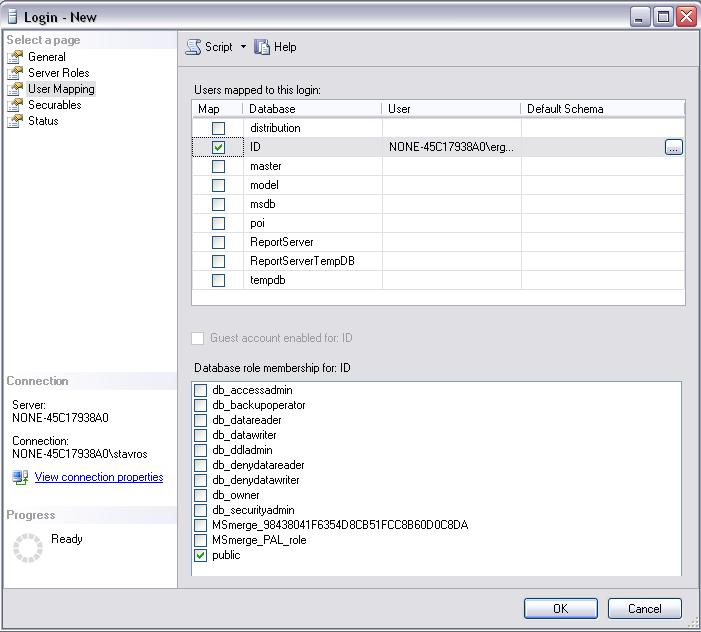Open the Server Roles page
701x632 pixels.
pyautogui.click(x=59, y=73)
